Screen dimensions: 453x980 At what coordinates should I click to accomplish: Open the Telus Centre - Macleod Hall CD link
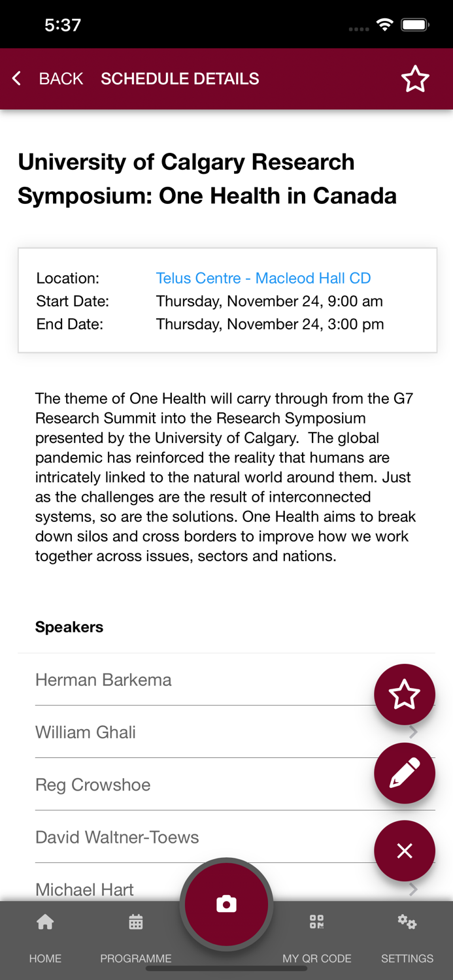coord(263,278)
